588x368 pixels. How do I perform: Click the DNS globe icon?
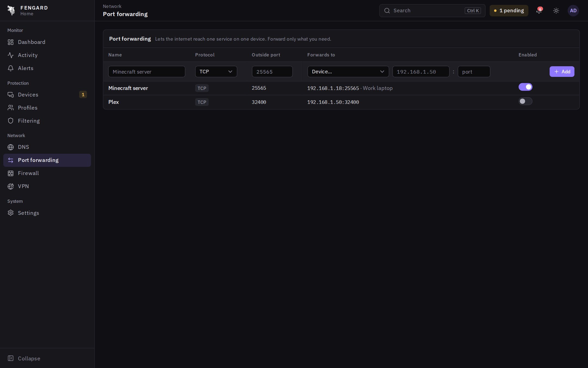coord(11,147)
